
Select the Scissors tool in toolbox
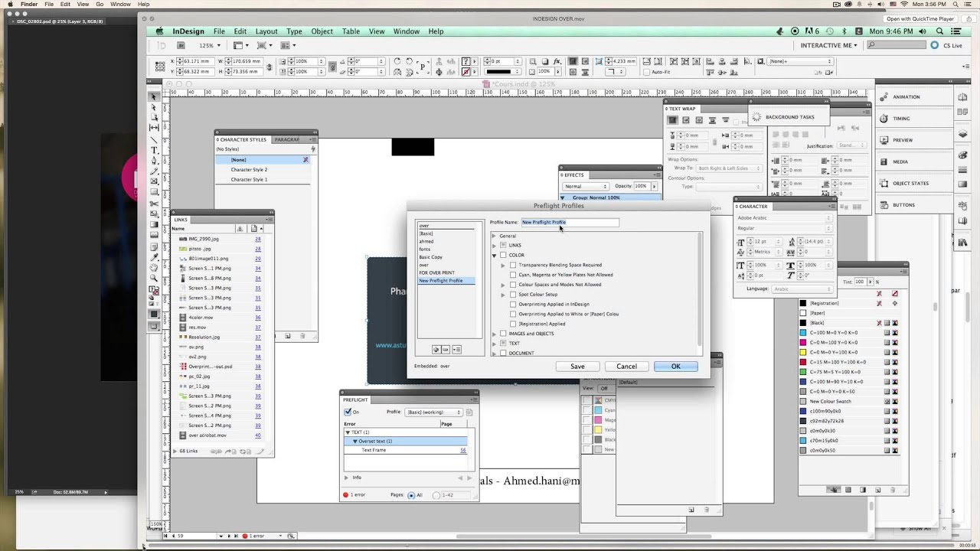pyautogui.click(x=154, y=204)
